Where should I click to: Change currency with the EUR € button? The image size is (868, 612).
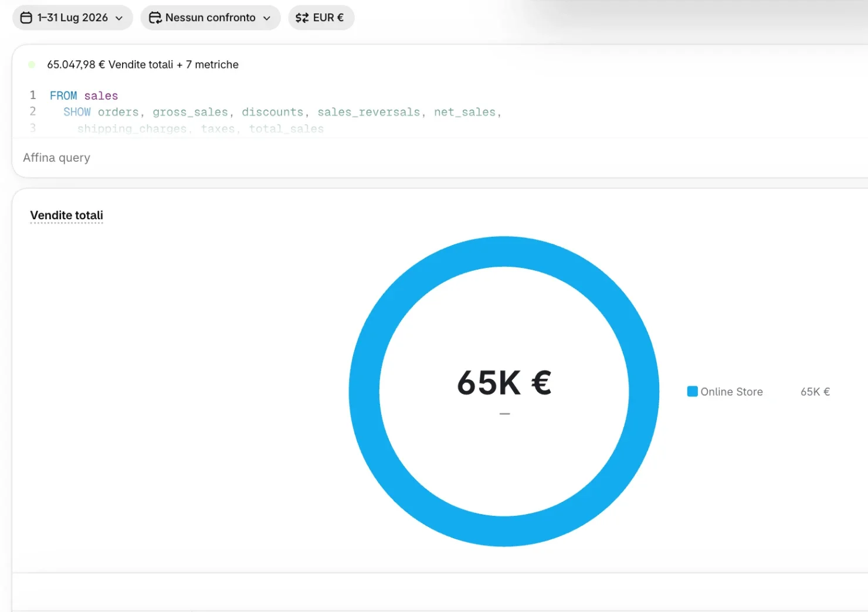(x=321, y=18)
